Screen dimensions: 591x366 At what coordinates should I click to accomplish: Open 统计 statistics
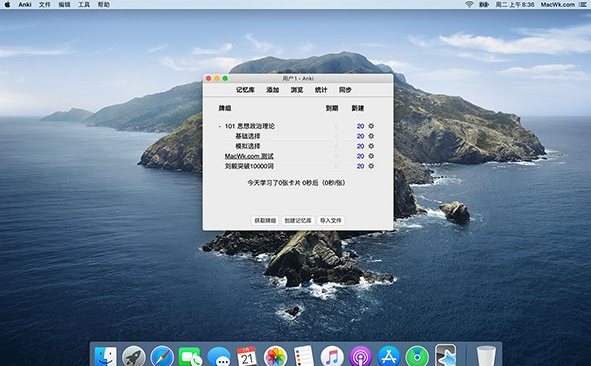click(x=321, y=90)
